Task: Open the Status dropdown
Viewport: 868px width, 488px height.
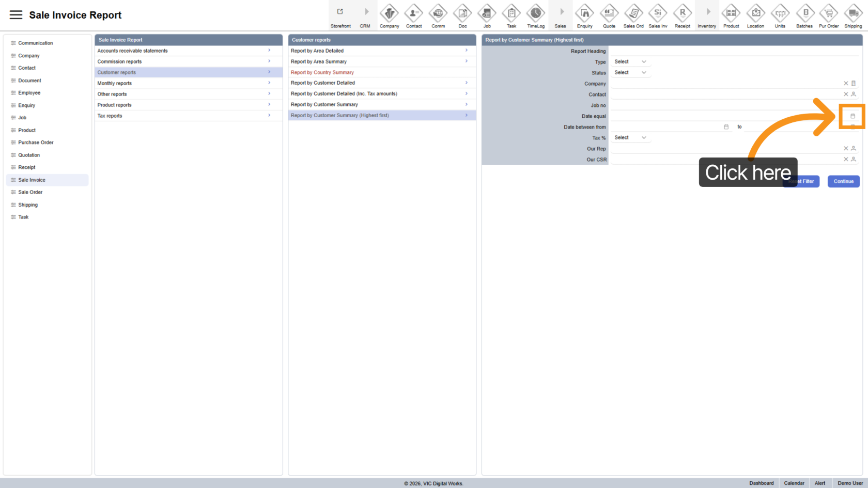Action: [630, 73]
